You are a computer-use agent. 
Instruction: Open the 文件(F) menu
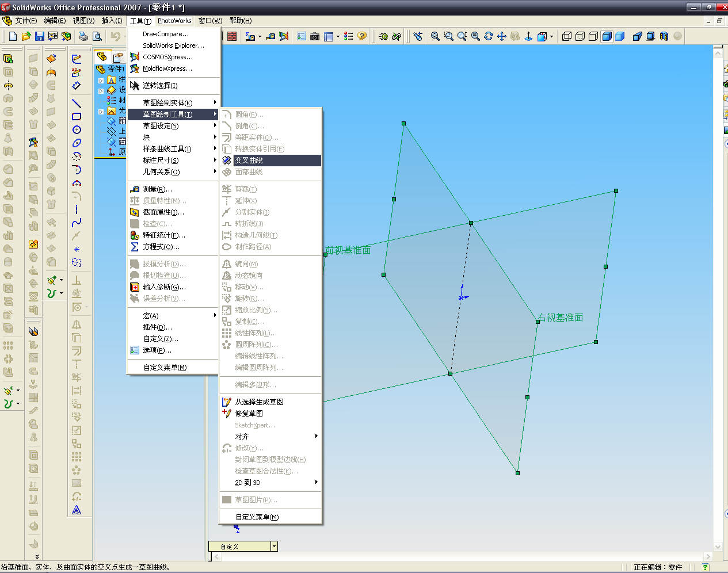[26, 21]
